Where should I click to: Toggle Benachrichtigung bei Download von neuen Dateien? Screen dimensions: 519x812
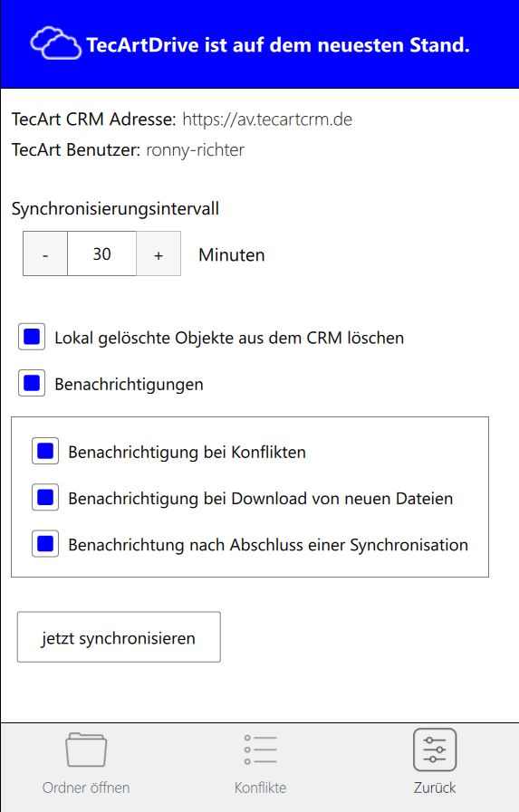tap(45, 498)
